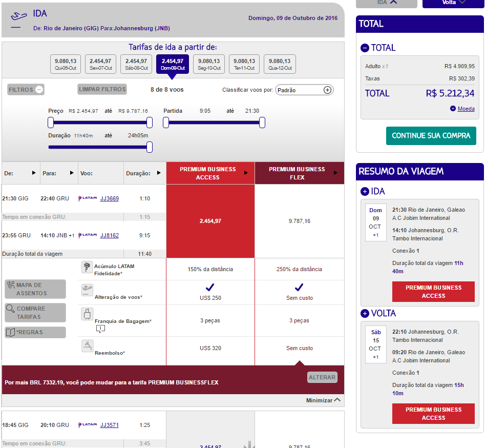Click maximum price slider handle

(x=150, y=123)
